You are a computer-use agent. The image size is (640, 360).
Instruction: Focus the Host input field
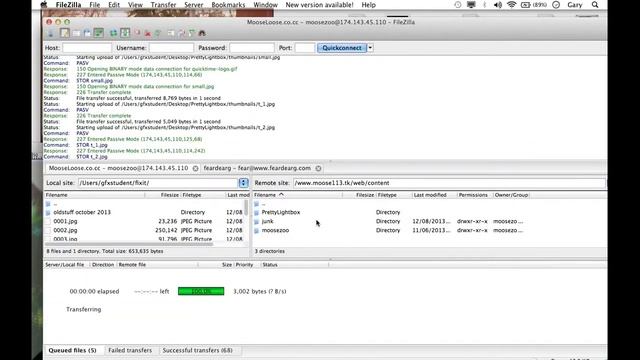click(x=87, y=48)
